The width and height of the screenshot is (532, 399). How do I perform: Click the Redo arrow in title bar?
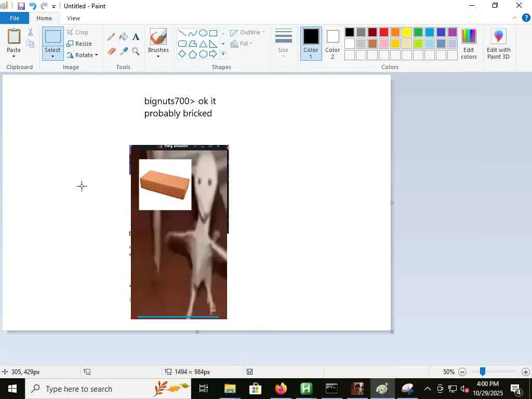44,6
